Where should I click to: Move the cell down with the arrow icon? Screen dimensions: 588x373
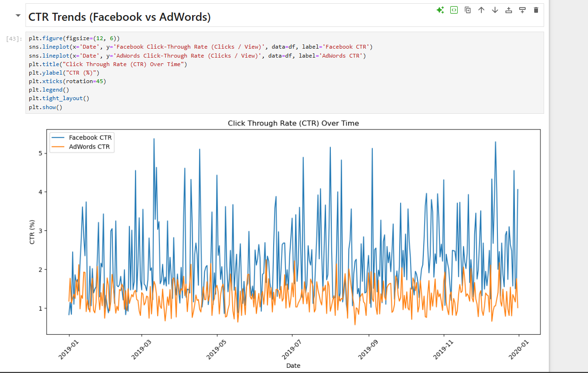coord(495,10)
